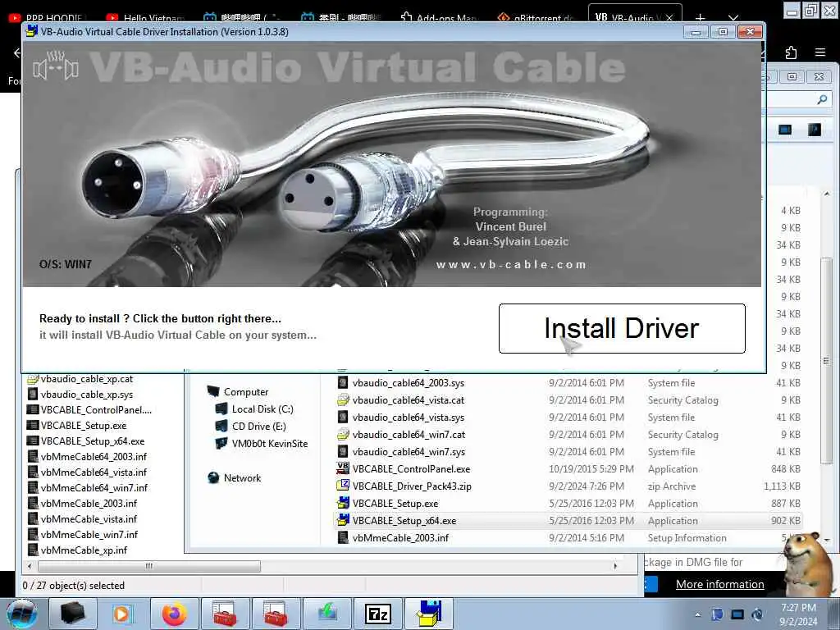Viewport: 840px width, 630px height.
Task: Click the left panel scrollbar right arrow
Action: pyautogui.click(x=615, y=566)
